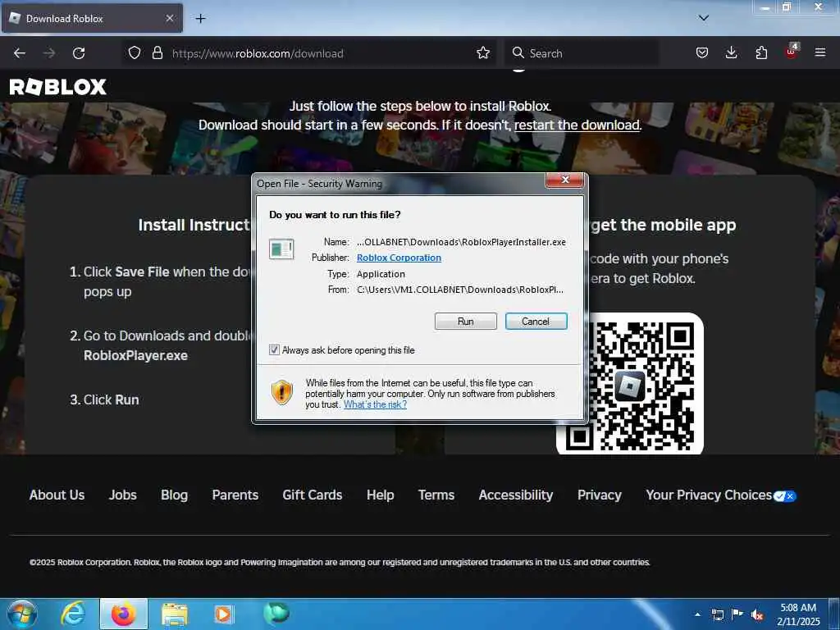Viewport: 840px width, 630px height.
Task: Open the Parents footer link
Action: (x=235, y=495)
